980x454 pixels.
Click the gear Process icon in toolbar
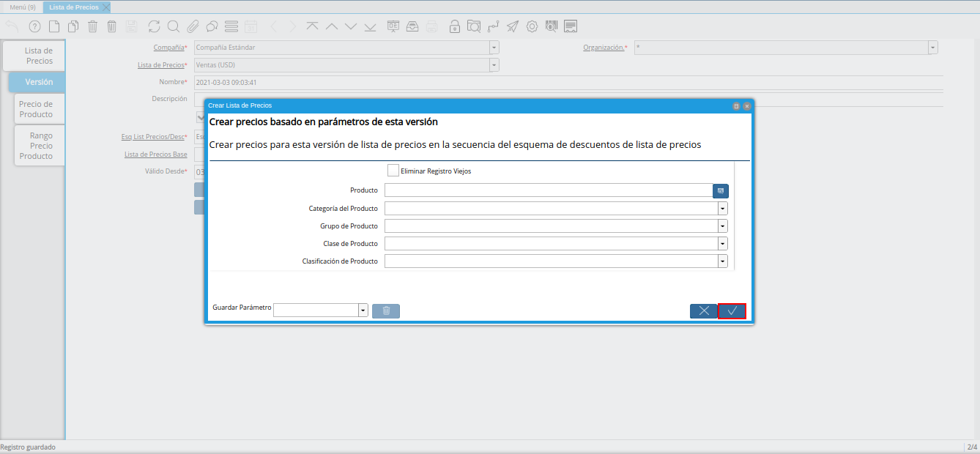532,27
